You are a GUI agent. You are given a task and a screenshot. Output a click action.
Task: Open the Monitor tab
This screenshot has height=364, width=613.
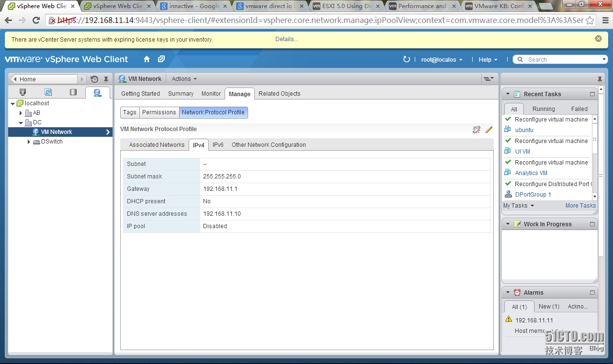(211, 94)
